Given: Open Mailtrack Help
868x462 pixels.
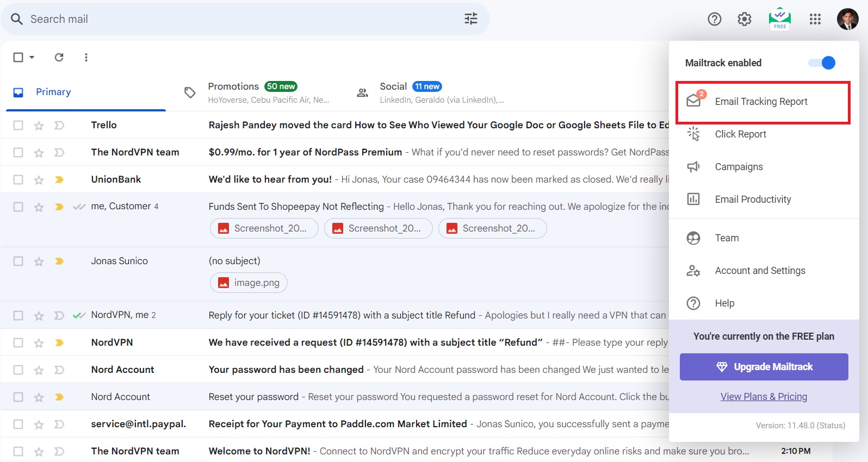Looking at the screenshot, I should pos(764,303).
